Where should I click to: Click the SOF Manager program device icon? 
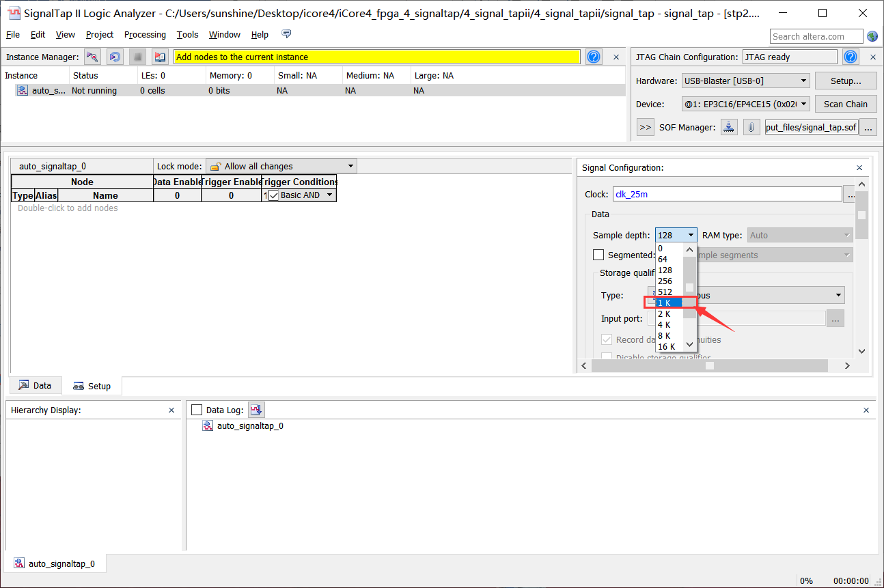point(730,127)
